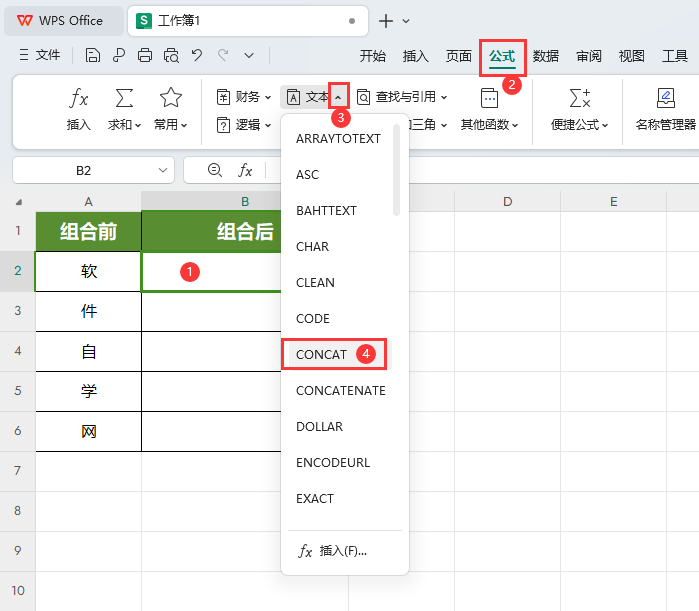Viewport: 699px width, 611px height.
Task: Choose ENCODEURL from the function list
Action: [338, 463]
